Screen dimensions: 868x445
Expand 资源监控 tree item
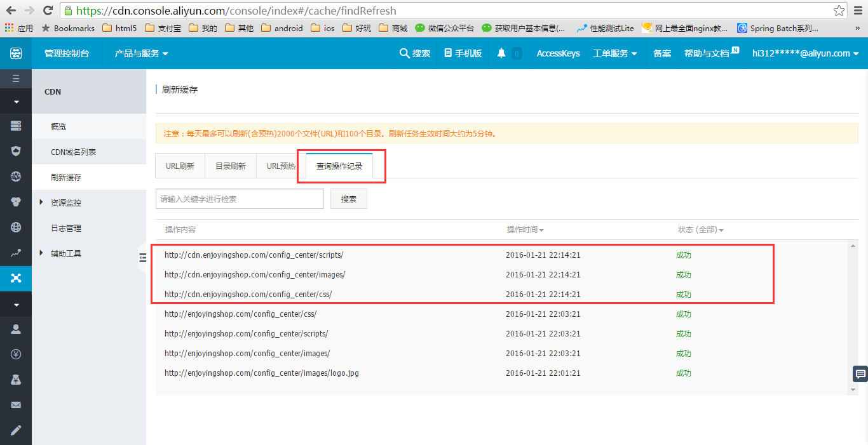[x=66, y=203]
